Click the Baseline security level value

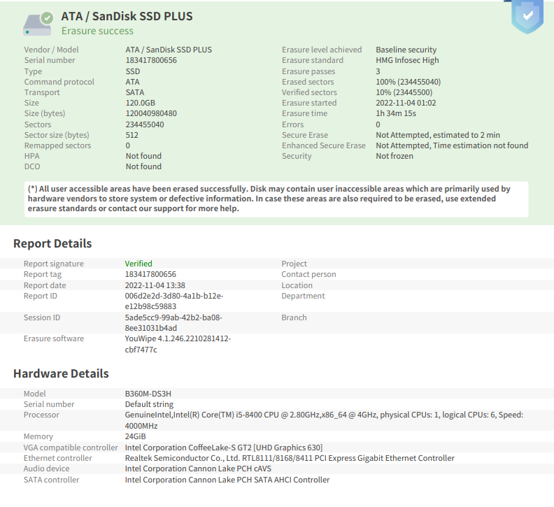(406, 50)
